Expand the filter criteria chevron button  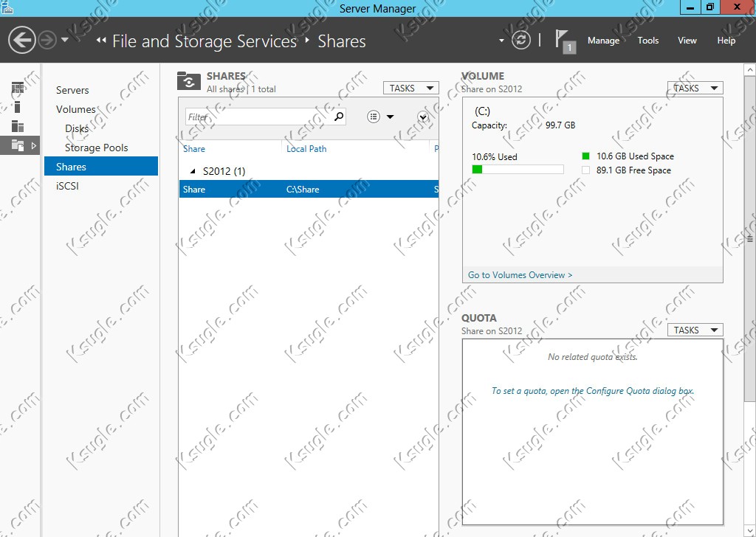click(423, 117)
